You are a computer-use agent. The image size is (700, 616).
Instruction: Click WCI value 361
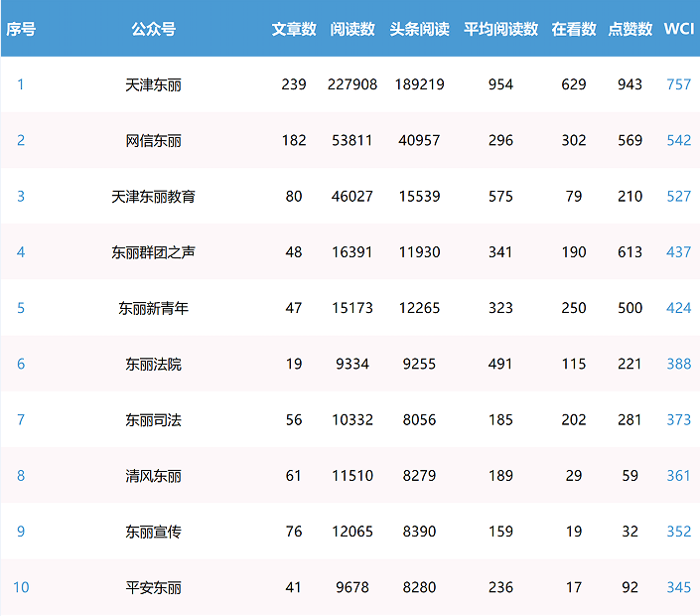(x=679, y=476)
